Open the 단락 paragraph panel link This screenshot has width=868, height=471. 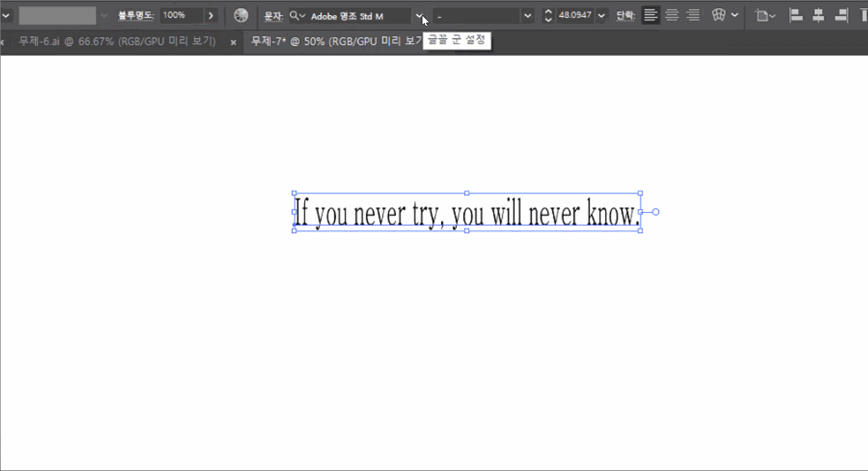(625, 15)
